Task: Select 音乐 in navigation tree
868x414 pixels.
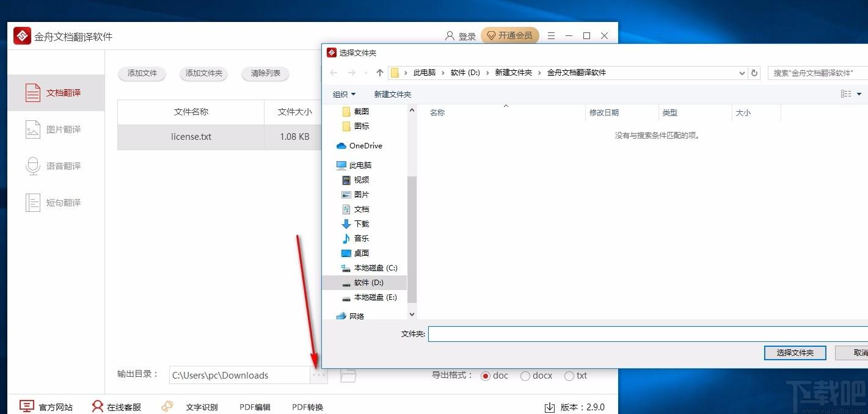Action: pos(356,238)
